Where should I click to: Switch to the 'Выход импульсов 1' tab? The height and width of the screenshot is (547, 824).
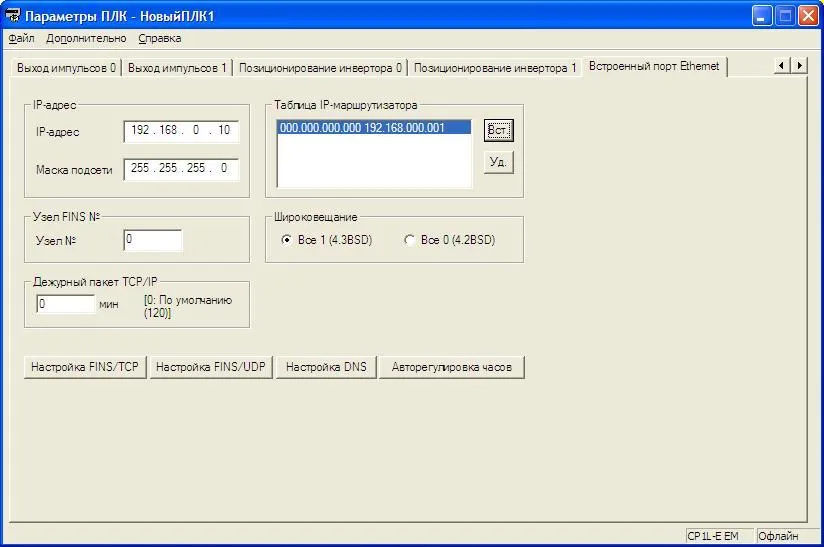(x=178, y=68)
